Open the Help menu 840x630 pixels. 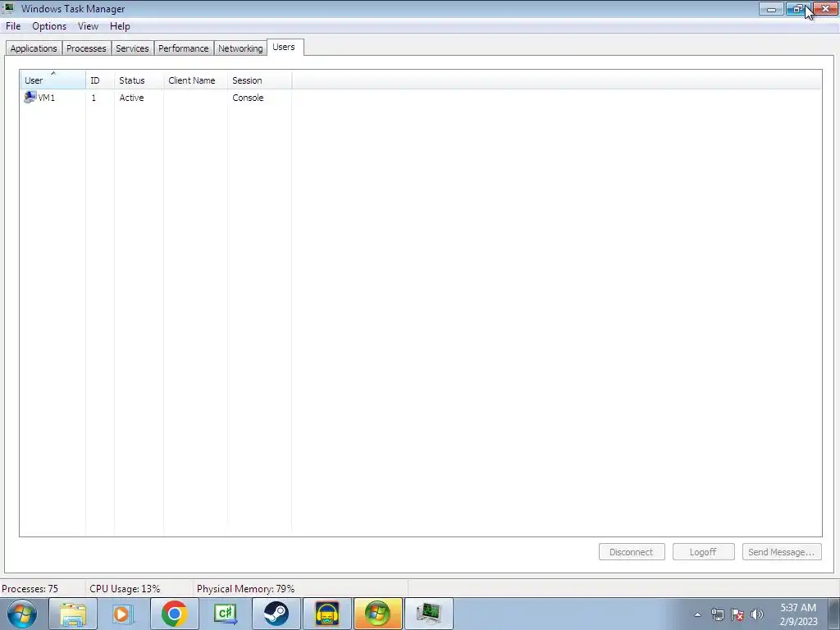(x=120, y=26)
